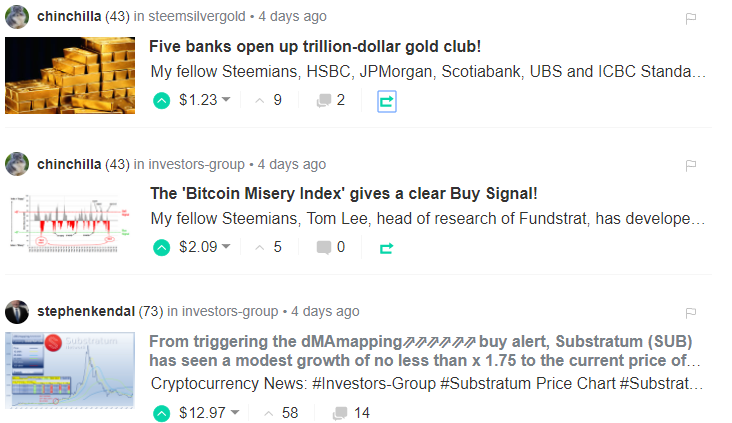Resteem the gold club post
The image size is (732, 423).
387,100
